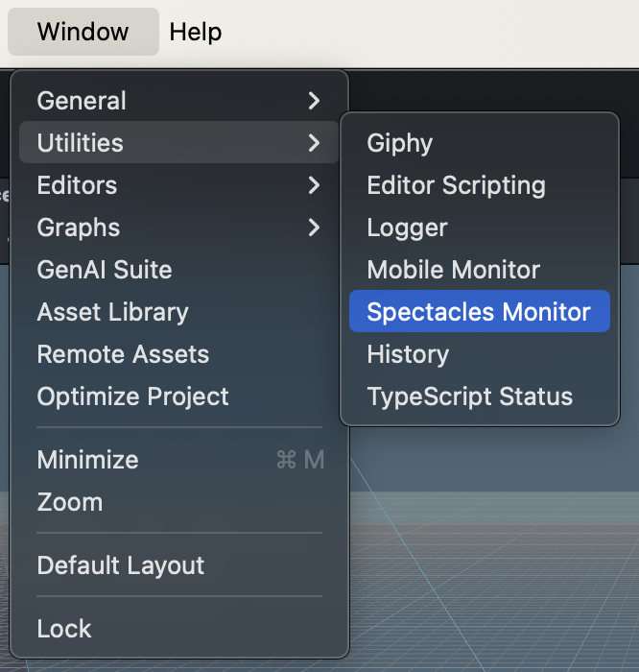The height and width of the screenshot is (672, 639).
Task: Open the Mobile Monitor utility
Action: coord(454,270)
